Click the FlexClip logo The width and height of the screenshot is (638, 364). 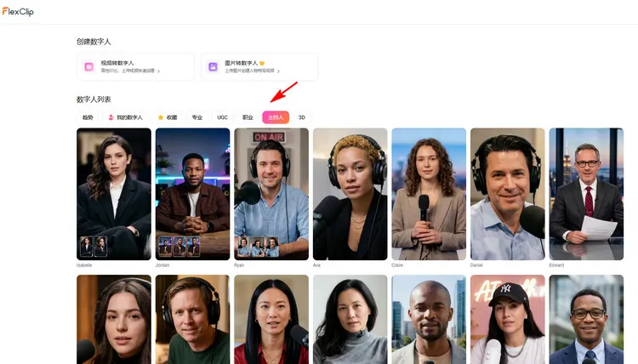(x=18, y=11)
